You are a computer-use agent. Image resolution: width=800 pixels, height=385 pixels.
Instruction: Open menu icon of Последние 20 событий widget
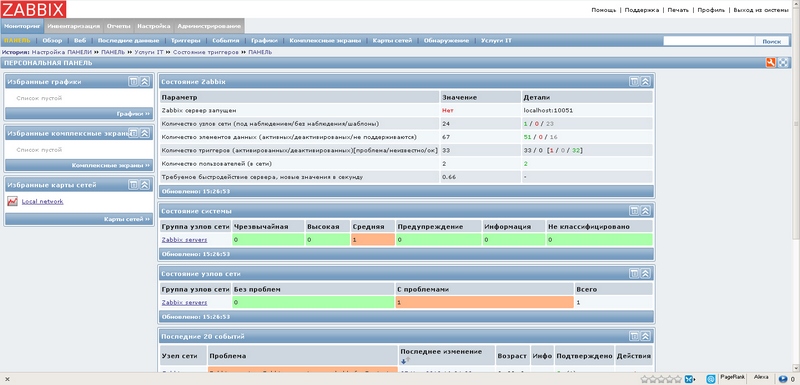[634, 337]
